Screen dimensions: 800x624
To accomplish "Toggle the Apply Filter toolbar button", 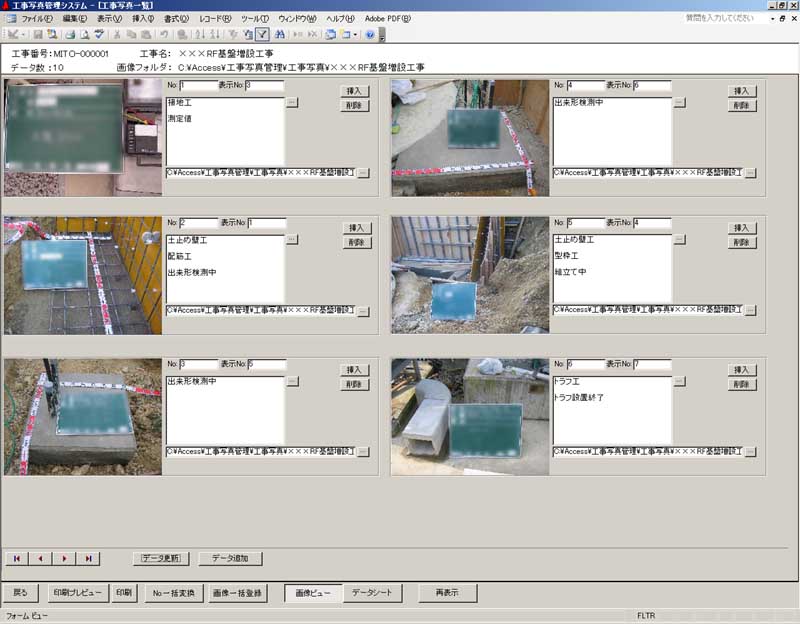I will pos(262,34).
